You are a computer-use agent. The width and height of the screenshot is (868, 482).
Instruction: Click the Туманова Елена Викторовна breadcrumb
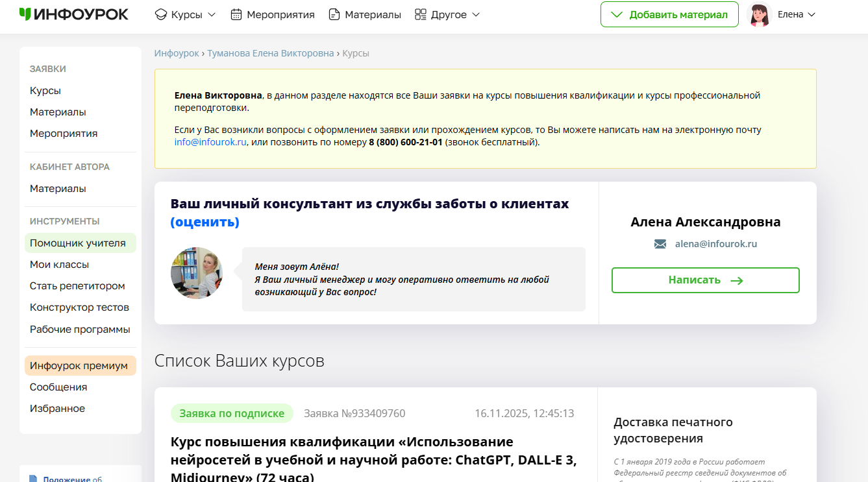pos(270,53)
